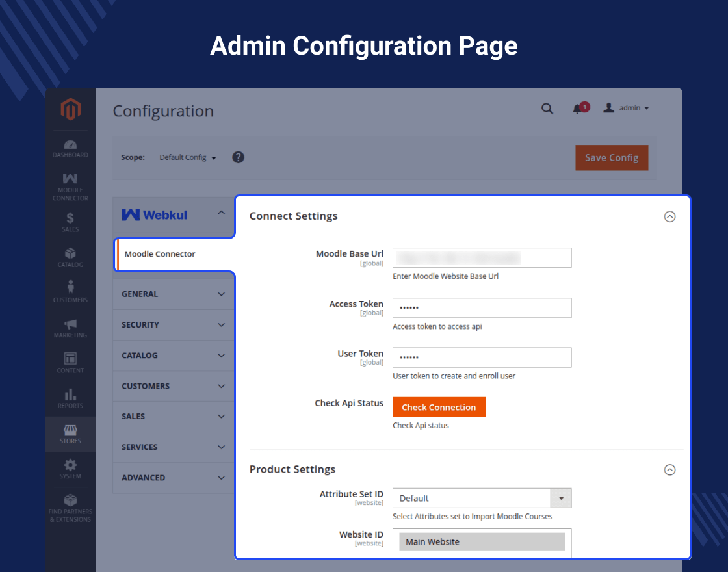Click the Save Config button

click(x=612, y=158)
